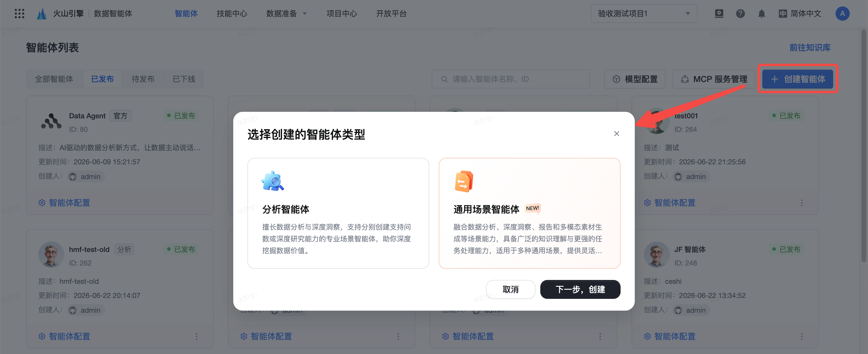Expand the 数据准备 menu arrow
This screenshot has width=868, height=354.
[305, 14]
